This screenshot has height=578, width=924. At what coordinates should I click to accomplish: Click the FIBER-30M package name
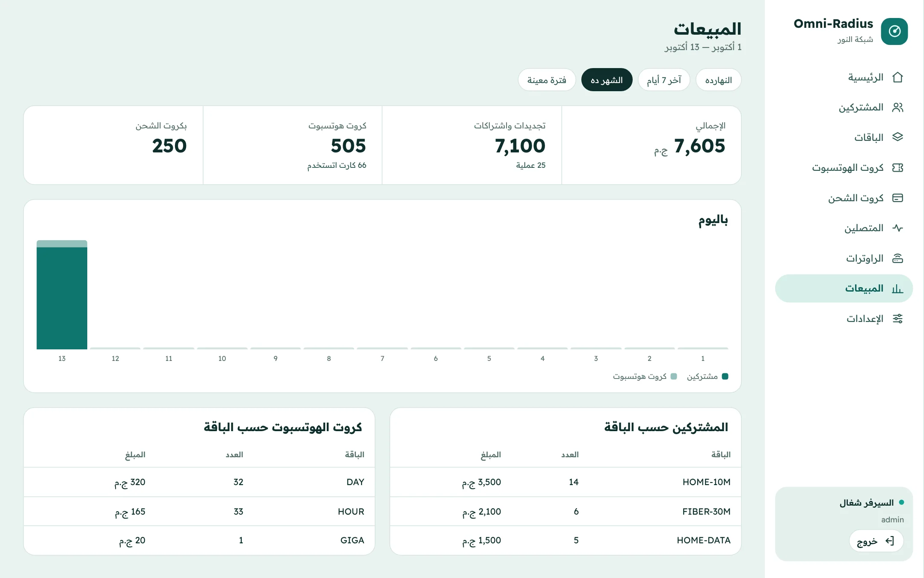(706, 512)
